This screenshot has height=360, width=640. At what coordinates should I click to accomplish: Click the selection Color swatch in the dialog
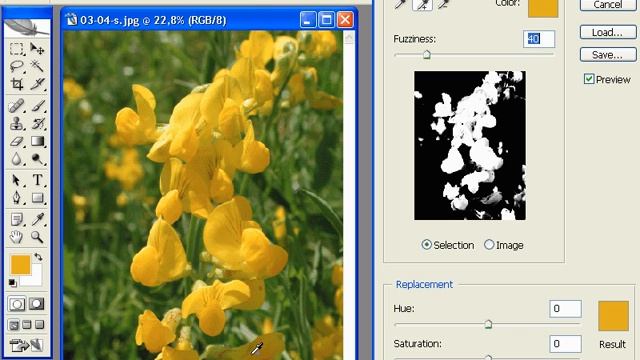click(543, 8)
